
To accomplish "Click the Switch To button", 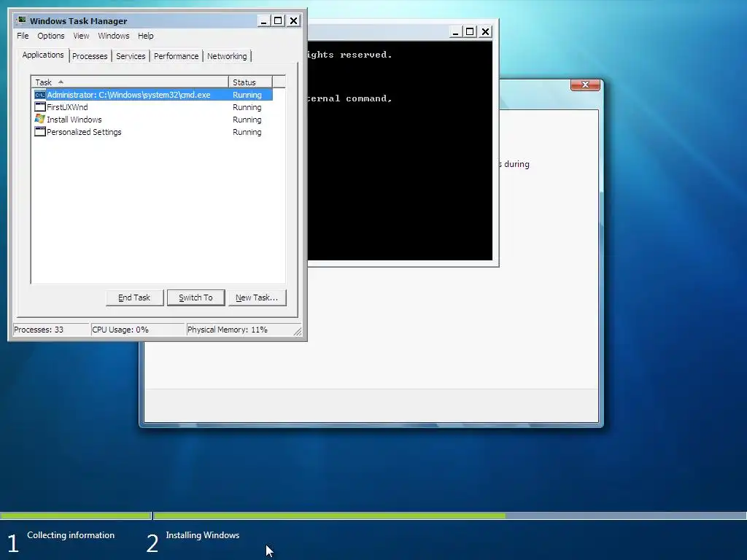I will coord(196,297).
